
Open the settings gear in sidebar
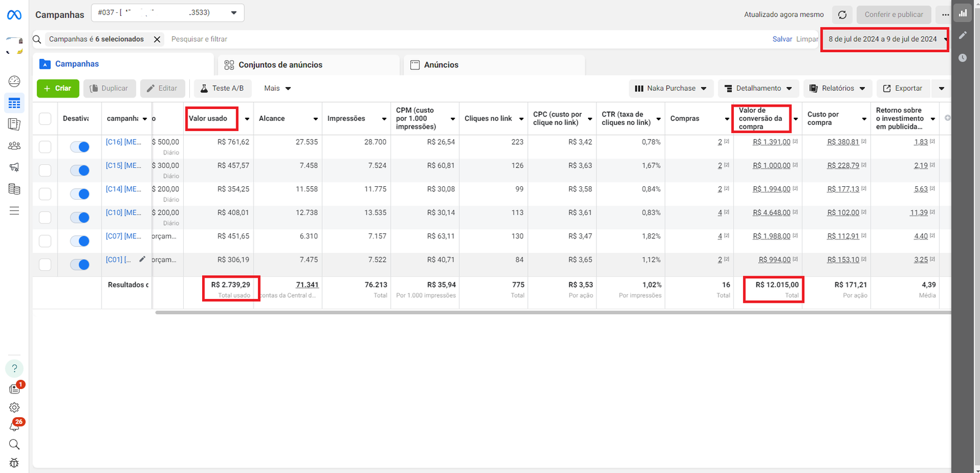tap(14, 407)
